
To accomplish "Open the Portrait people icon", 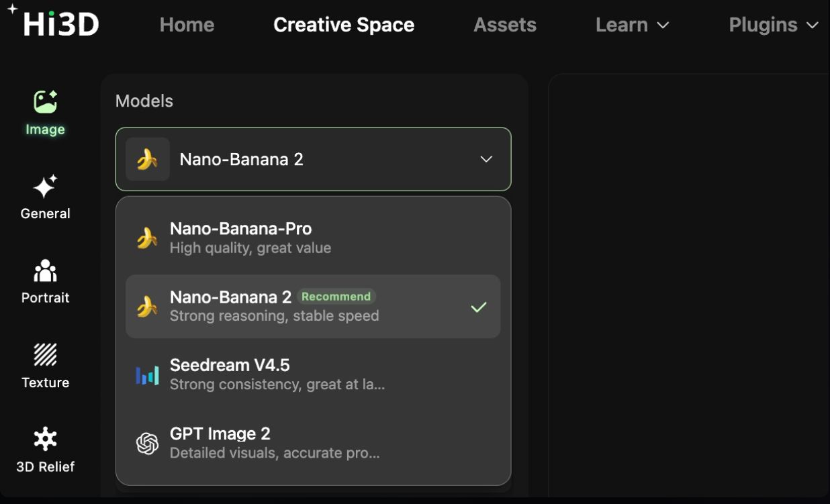I will coord(45,270).
